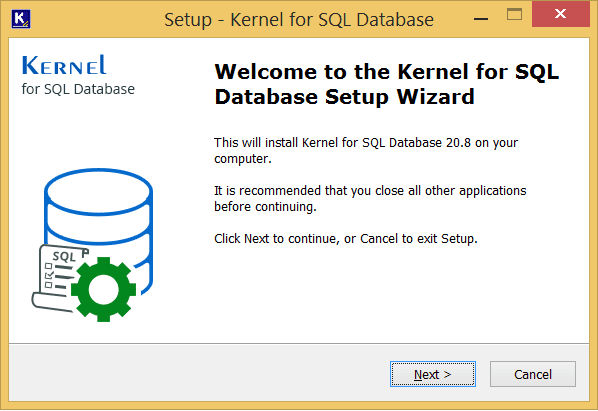Select the 'Welcome to the Kernel for SQL' heading
This screenshot has height=411, width=598.
point(387,84)
